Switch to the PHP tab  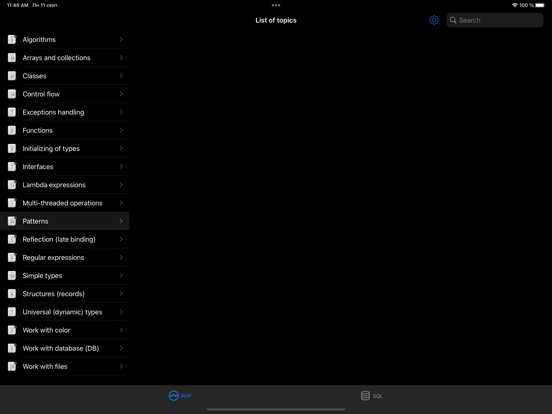180,396
